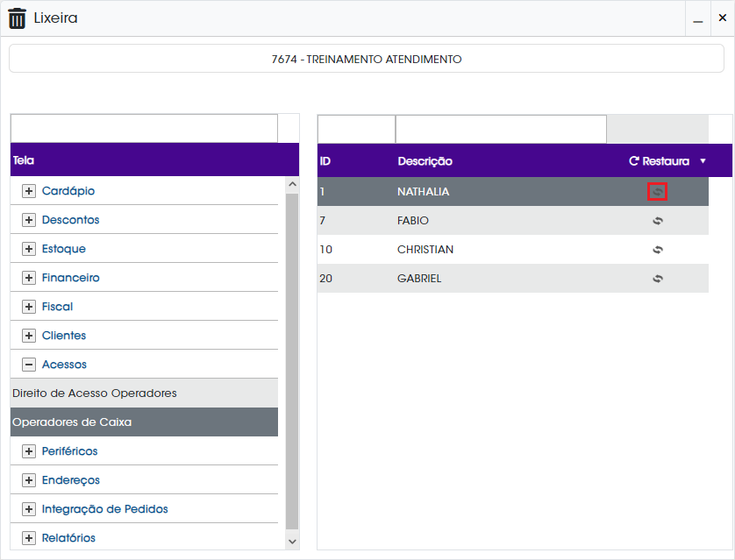This screenshot has width=735, height=560.
Task: Expand the Financeiro plus box
Action: tap(29, 278)
